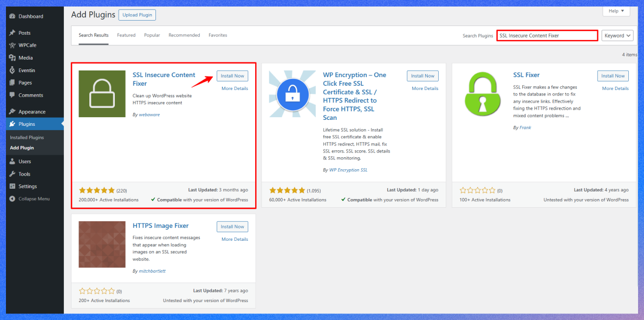Click the Plugins plug icon
Screen dimensions: 644x320
point(12,124)
